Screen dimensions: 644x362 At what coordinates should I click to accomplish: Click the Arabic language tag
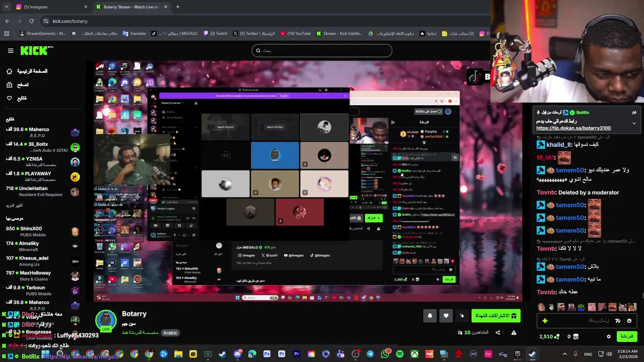pyautogui.click(x=170, y=333)
